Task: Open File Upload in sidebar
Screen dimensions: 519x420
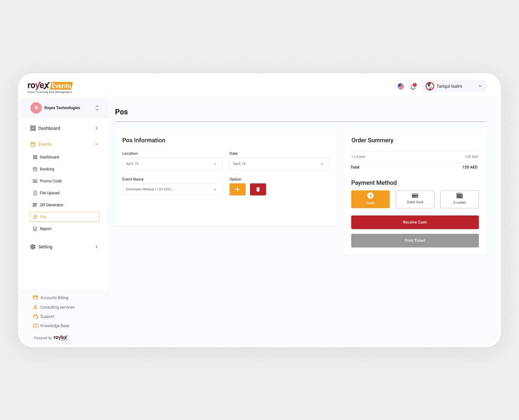Action: pyautogui.click(x=49, y=193)
